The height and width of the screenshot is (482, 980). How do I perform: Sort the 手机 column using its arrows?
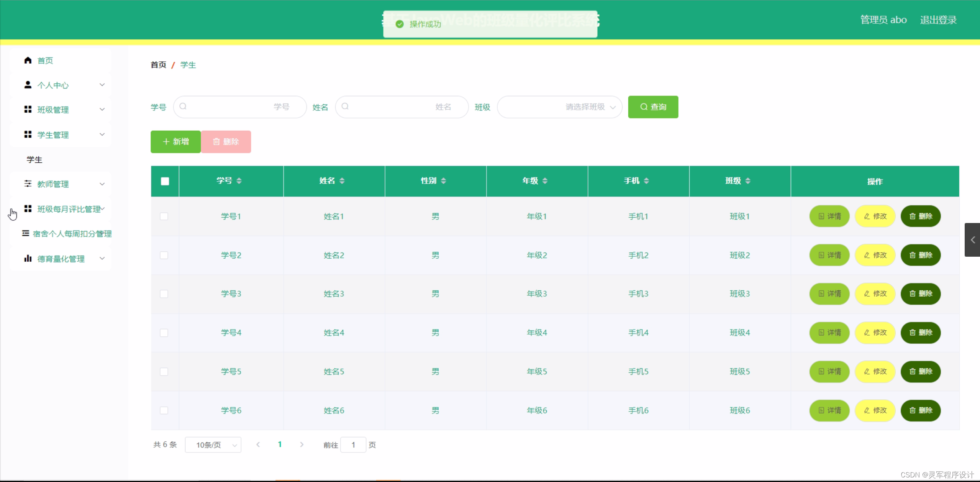click(x=646, y=181)
